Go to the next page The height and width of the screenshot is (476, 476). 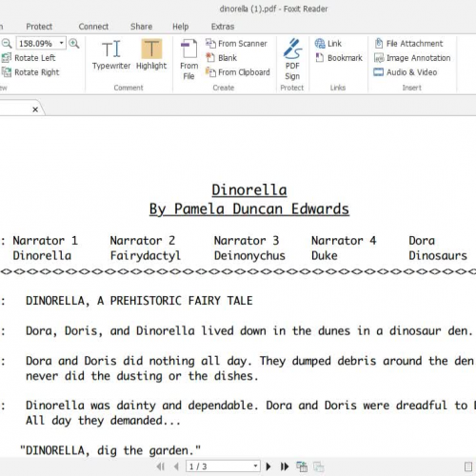pyautogui.click(x=268, y=466)
